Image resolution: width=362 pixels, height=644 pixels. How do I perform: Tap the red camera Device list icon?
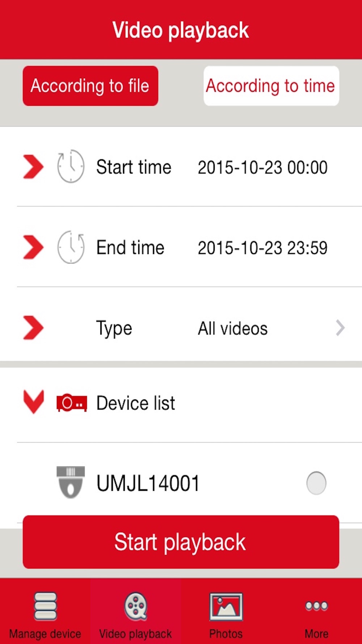[72, 403]
